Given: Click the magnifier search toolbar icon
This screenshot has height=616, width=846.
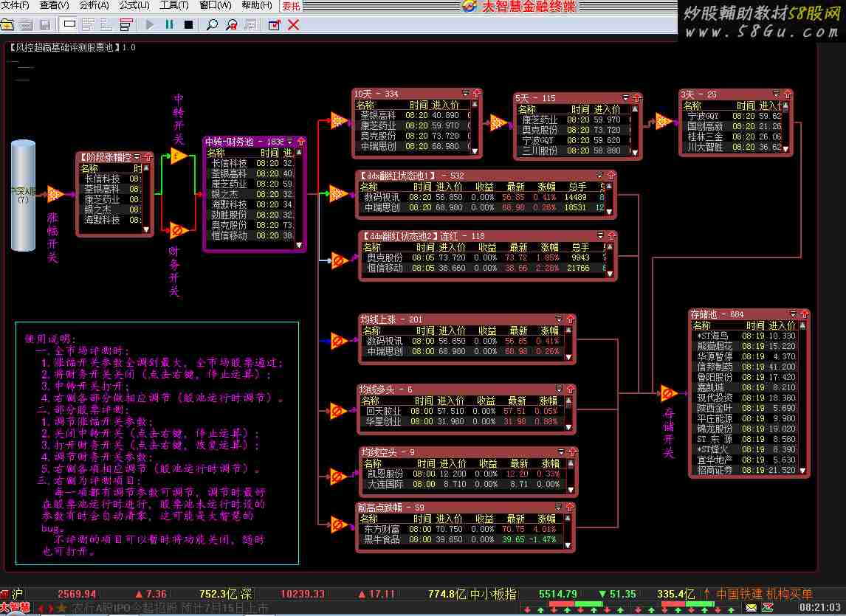Looking at the screenshot, I should [x=212, y=25].
